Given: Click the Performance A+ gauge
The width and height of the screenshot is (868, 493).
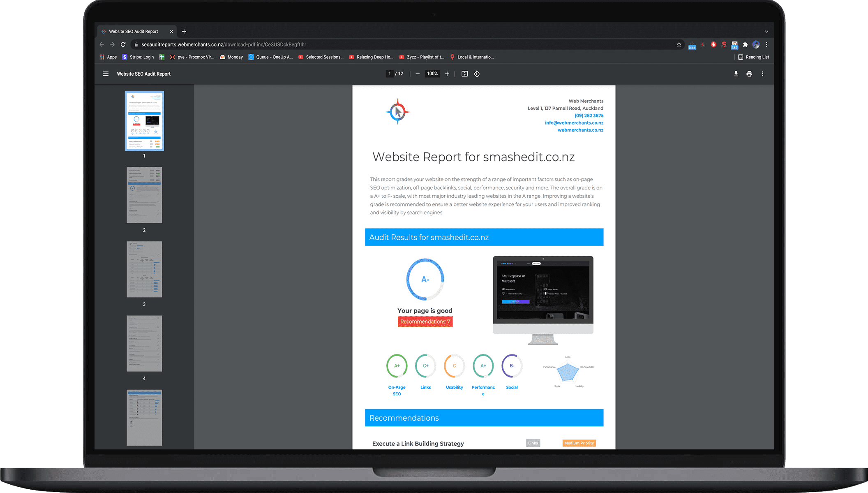Looking at the screenshot, I should 483,366.
